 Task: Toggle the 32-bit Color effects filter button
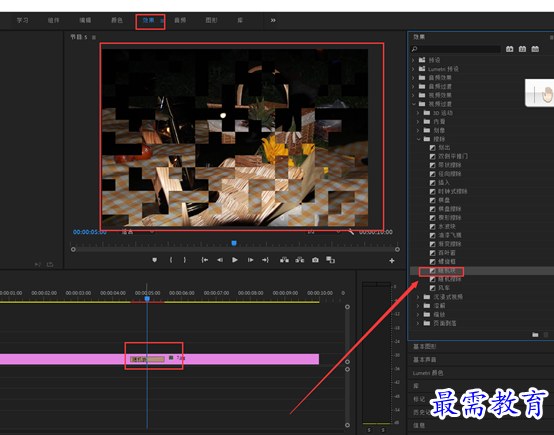[522, 49]
